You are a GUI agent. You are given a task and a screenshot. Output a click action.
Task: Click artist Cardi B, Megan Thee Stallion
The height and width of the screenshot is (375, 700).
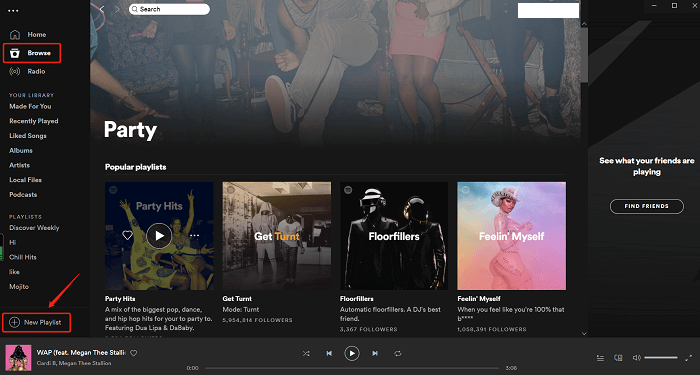(74, 363)
